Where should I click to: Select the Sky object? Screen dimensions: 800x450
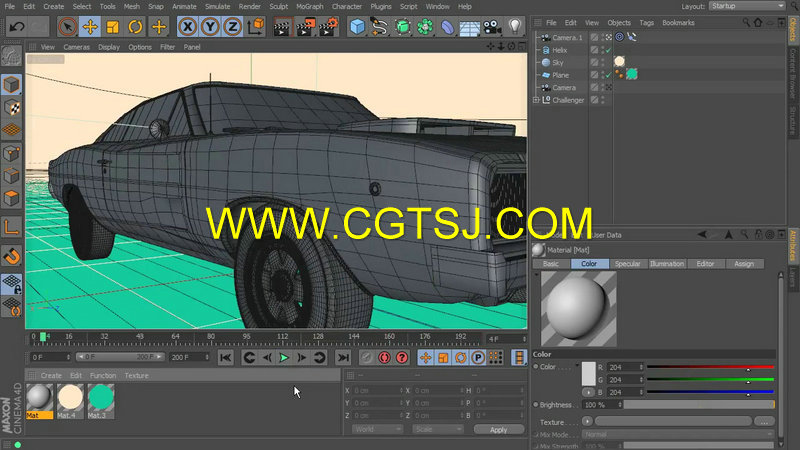pos(558,63)
